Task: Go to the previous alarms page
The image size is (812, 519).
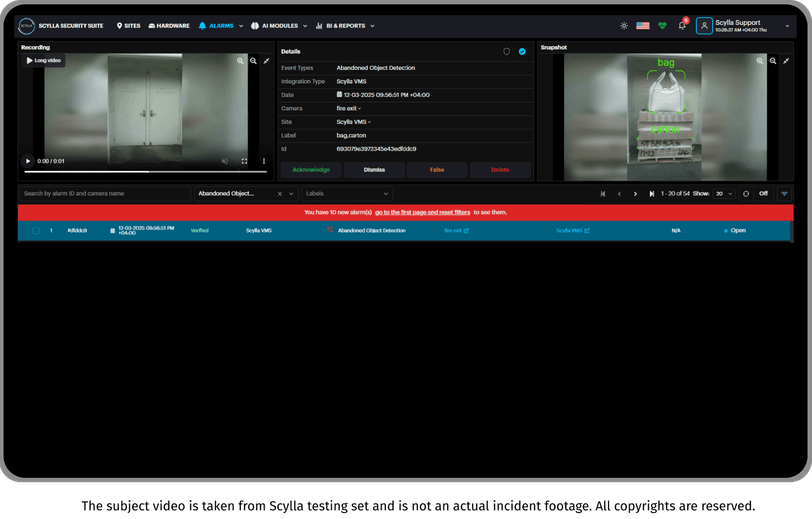Action: pos(619,194)
